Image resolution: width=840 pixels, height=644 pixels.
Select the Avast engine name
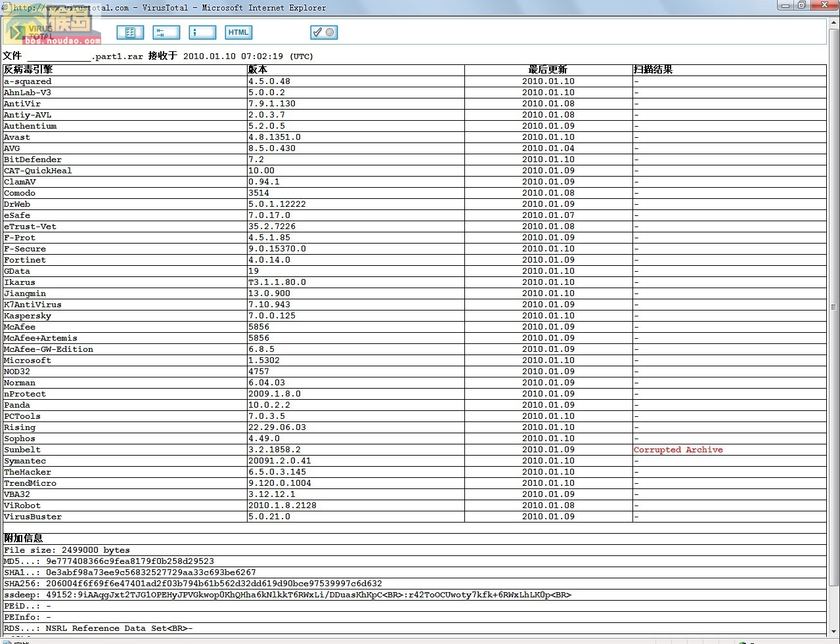tap(17, 137)
